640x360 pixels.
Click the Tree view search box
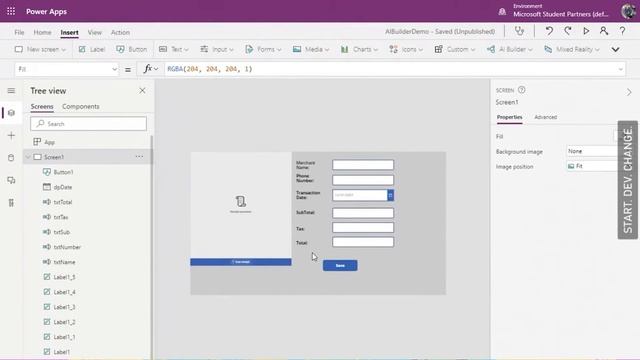[88, 124]
